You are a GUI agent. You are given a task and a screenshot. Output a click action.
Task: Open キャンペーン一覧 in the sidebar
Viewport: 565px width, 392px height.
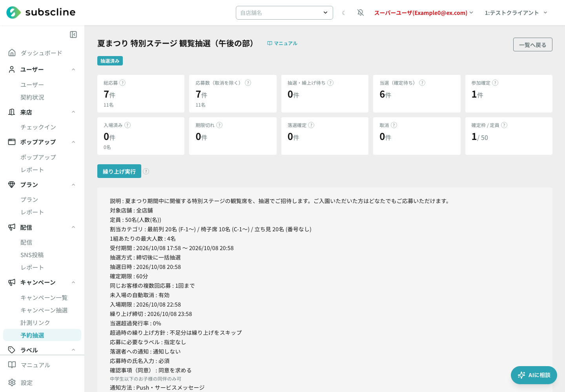point(42,298)
